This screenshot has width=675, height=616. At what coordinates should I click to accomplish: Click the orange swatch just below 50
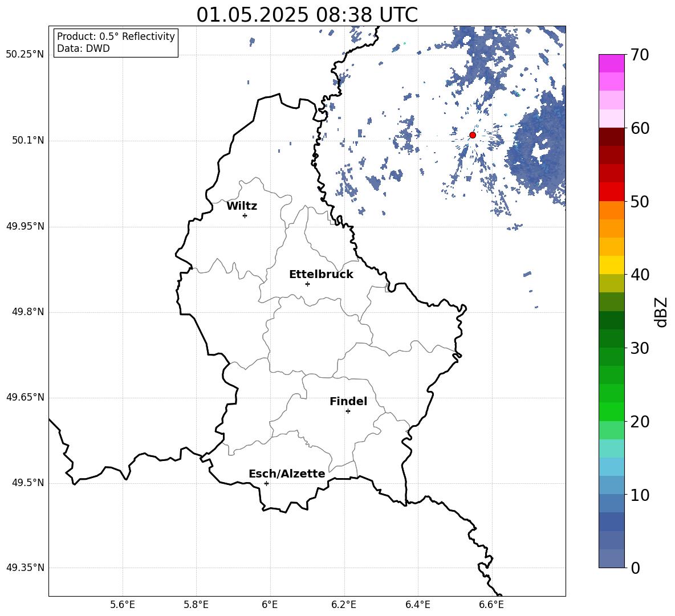coord(612,210)
